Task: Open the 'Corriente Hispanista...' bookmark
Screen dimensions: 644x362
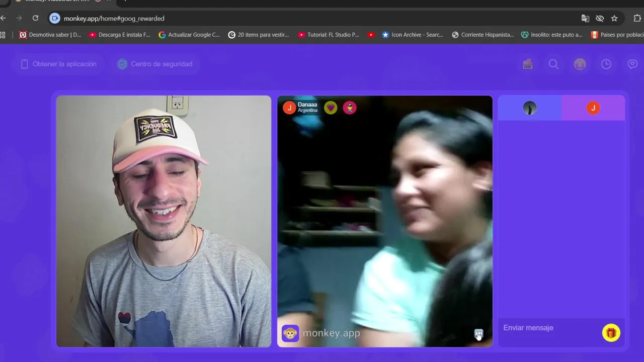Action: [x=483, y=35]
